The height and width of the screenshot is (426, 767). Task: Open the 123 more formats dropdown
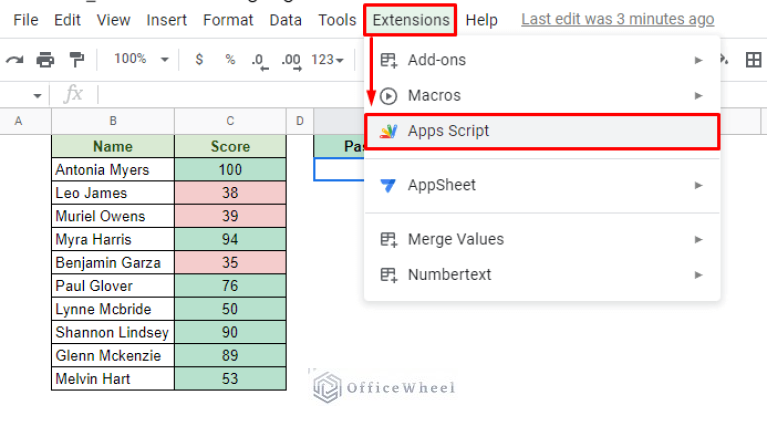click(327, 60)
